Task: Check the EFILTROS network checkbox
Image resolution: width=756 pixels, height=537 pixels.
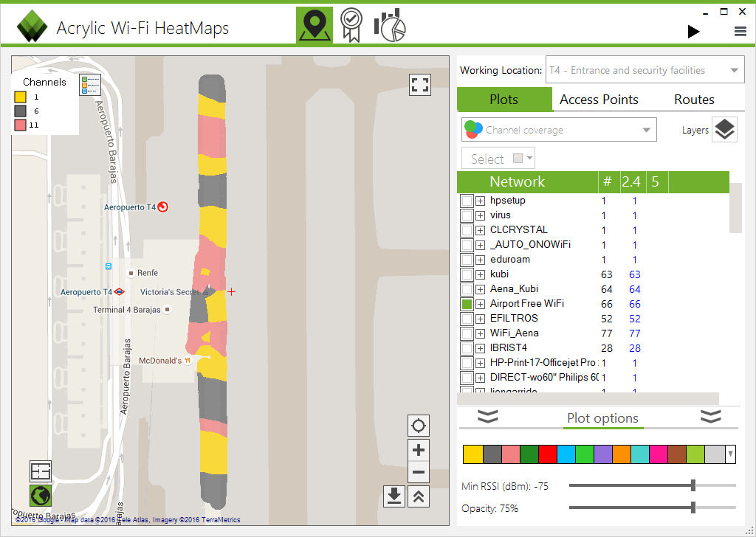Action: [467, 319]
